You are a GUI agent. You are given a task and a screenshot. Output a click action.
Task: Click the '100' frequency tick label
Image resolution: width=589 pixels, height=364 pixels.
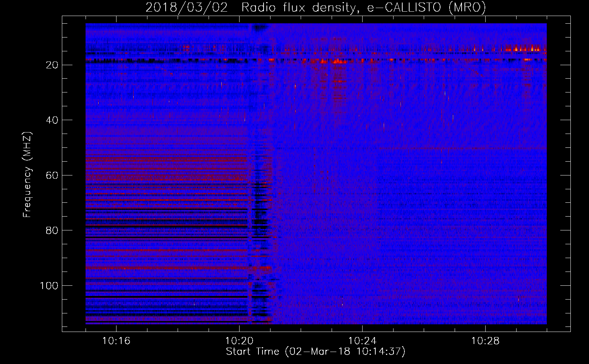click(49, 286)
